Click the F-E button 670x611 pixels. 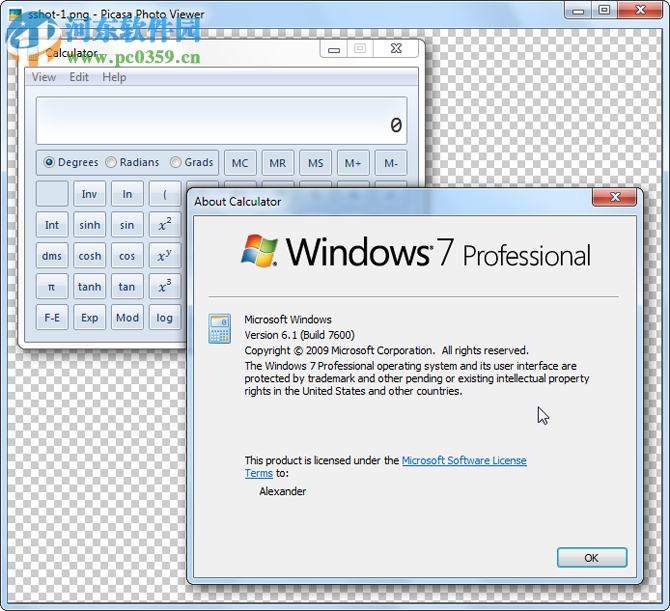pyautogui.click(x=52, y=317)
